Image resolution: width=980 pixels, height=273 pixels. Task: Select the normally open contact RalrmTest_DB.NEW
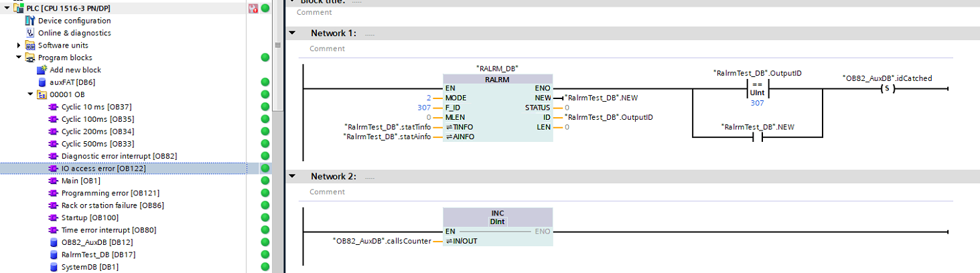[x=756, y=137]
